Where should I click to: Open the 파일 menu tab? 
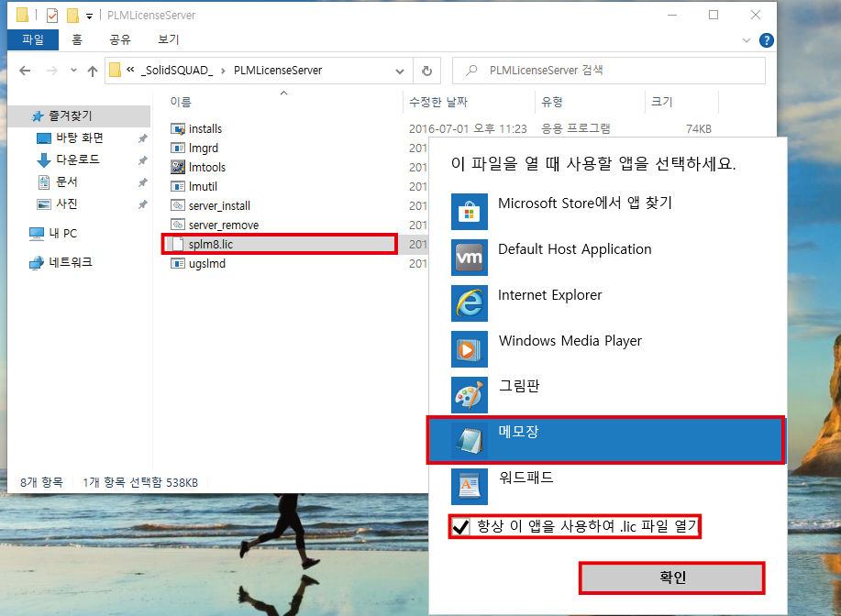coord(33,39)
